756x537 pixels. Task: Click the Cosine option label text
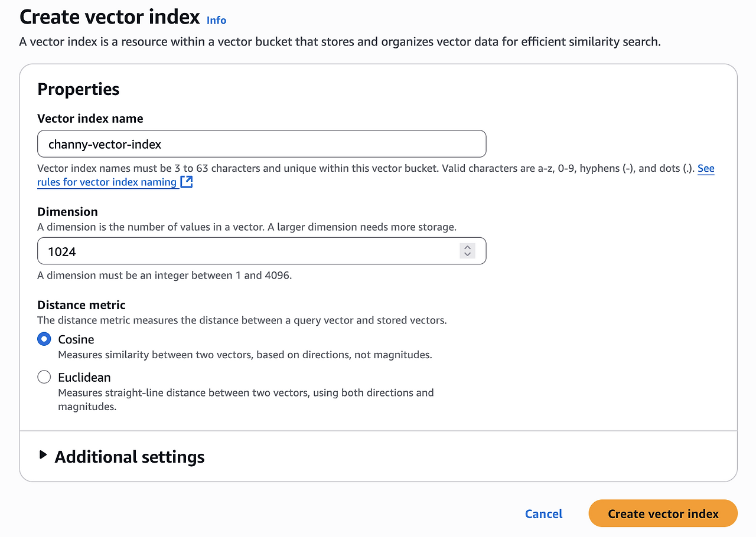76,339
